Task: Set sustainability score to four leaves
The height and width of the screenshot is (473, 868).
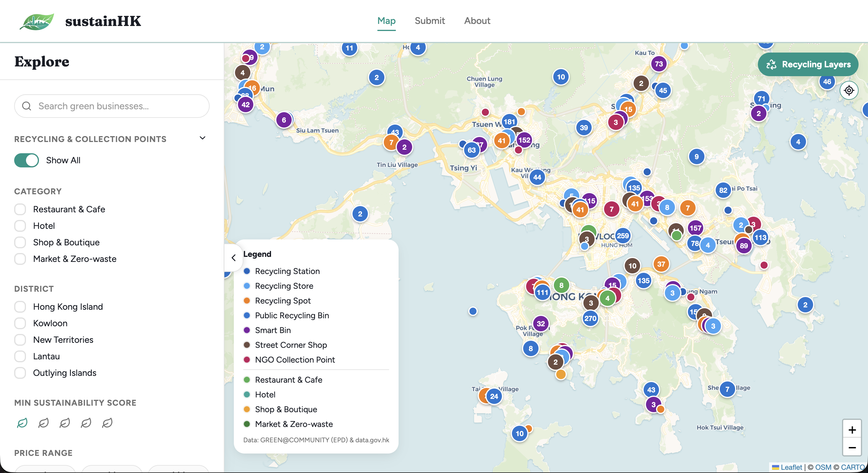Action: 86,423
